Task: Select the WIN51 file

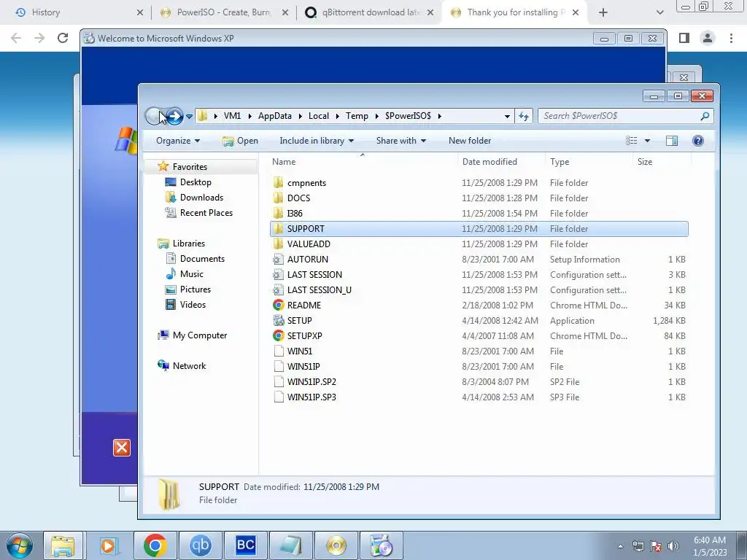Action: (479, 351)
